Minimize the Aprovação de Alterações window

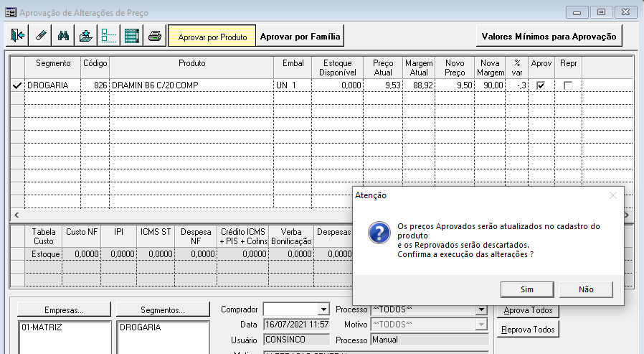coord(577,12)
